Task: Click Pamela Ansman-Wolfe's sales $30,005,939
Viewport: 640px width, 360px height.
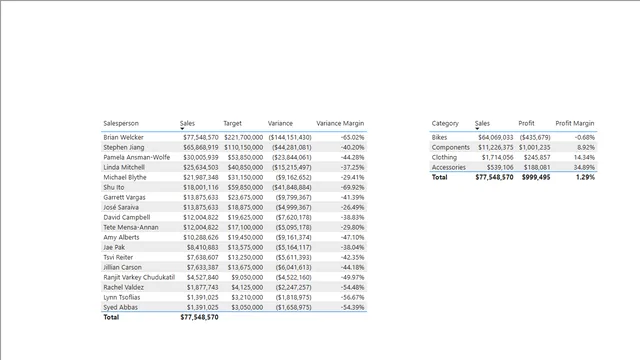Action: coord(200,157)
